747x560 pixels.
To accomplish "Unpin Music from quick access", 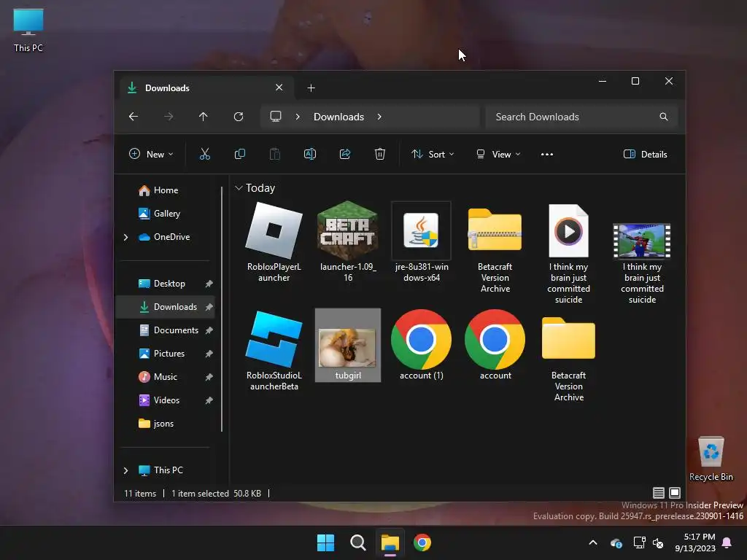I will pyautogui.click(x=209, y=377).
